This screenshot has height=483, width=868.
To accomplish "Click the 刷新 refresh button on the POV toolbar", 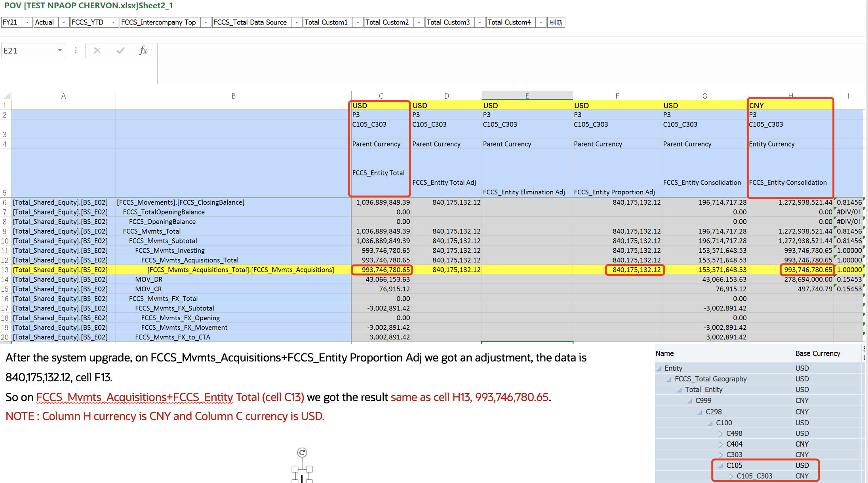I will (x=556, y=22).
